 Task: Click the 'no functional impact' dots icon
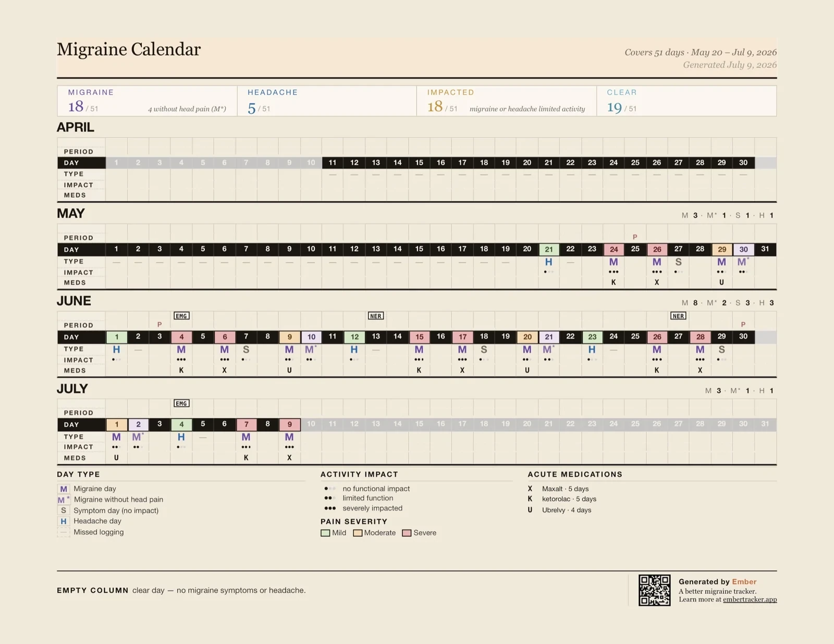(330, 489)
